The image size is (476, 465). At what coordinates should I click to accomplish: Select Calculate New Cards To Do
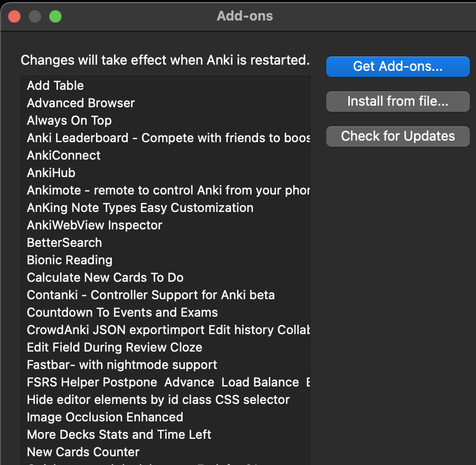[105, 278]
